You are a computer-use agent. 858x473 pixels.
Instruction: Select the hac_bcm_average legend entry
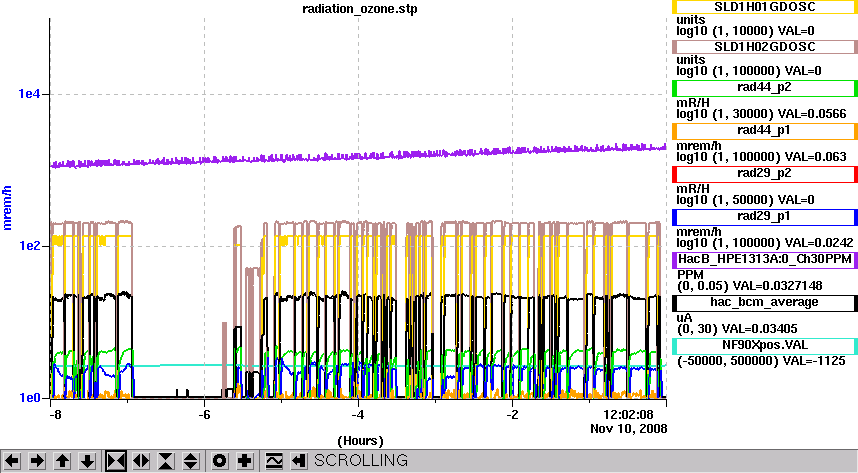[x=764, y=303]
